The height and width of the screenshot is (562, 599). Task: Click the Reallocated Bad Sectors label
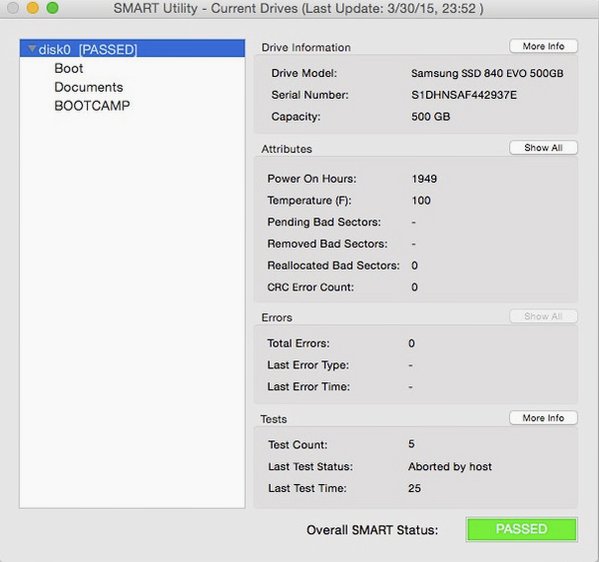(333, 266)
